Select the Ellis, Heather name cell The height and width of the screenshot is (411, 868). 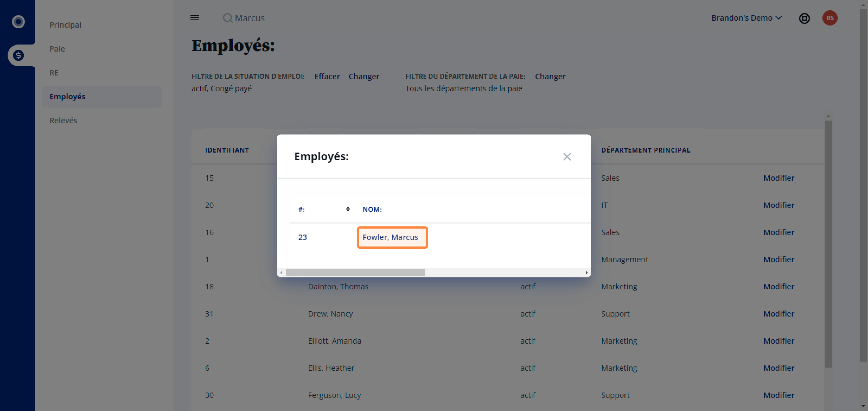tap(331, 368)
